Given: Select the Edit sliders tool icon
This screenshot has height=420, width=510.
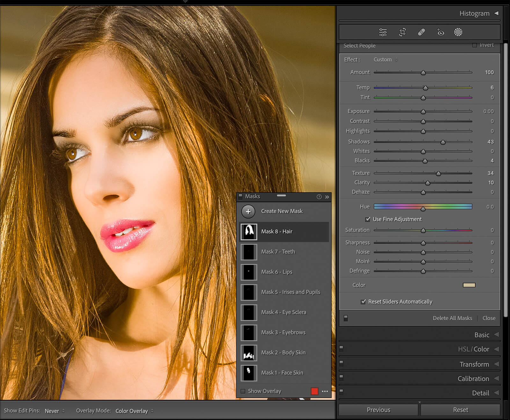Looking at the screenshot, I should point(383,32).
